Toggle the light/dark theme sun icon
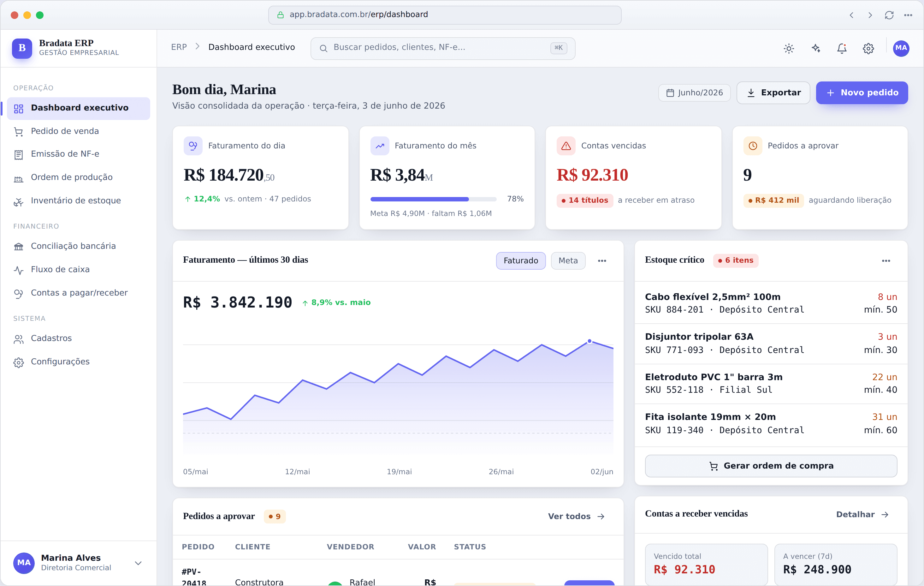This screenshot has width=924, height=586. coord(789,48)
